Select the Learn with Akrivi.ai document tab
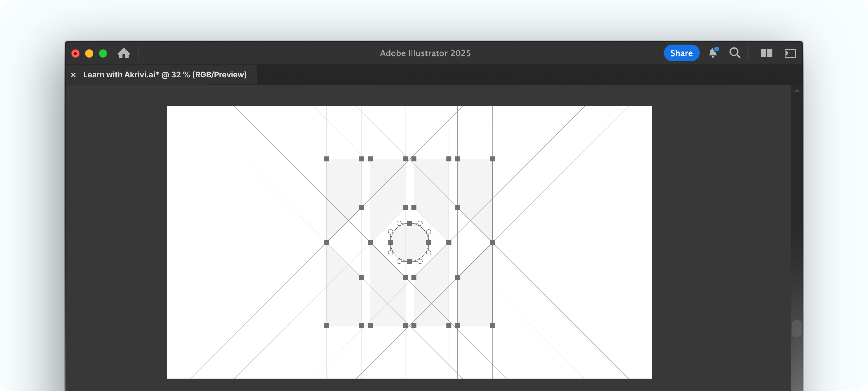868x391 pixels. click(165, 75)
